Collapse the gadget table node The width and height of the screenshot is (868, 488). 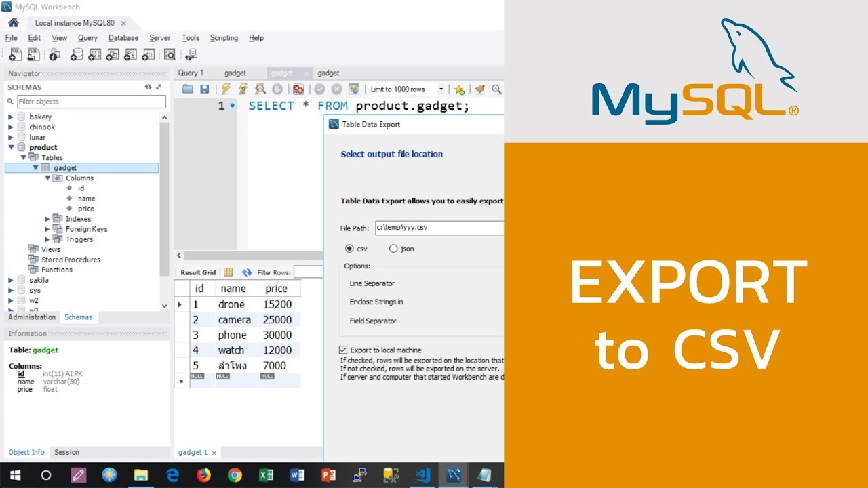click(35, 168)
